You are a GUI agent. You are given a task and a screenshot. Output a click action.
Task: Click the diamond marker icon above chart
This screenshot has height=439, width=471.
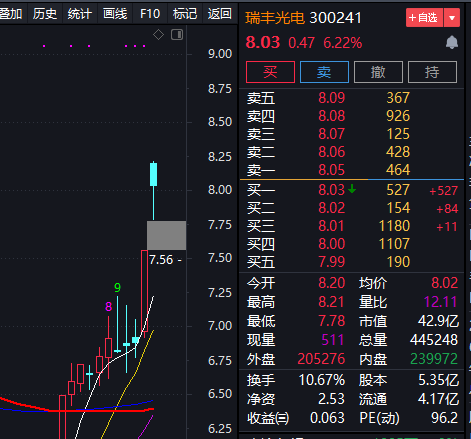(x=158, y=34)
